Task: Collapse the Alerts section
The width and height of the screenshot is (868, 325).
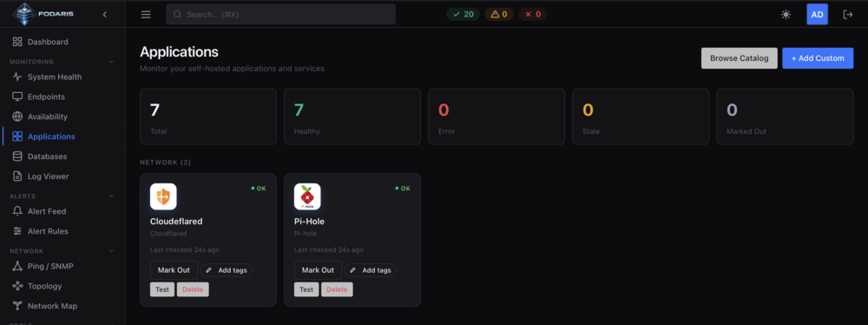Action: coord(111,196)
